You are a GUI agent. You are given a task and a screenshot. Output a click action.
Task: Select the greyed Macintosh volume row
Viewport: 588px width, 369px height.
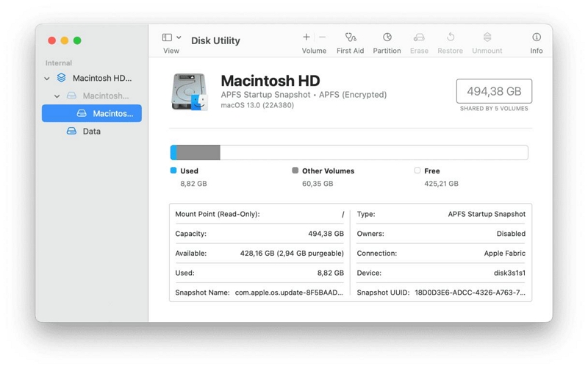coord(91,96)
